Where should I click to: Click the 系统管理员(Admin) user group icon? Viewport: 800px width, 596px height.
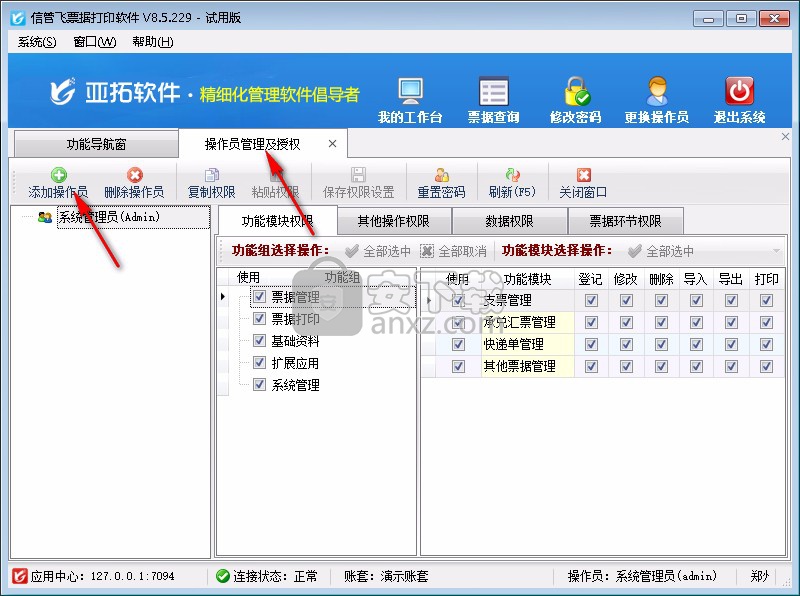[45, 217]
